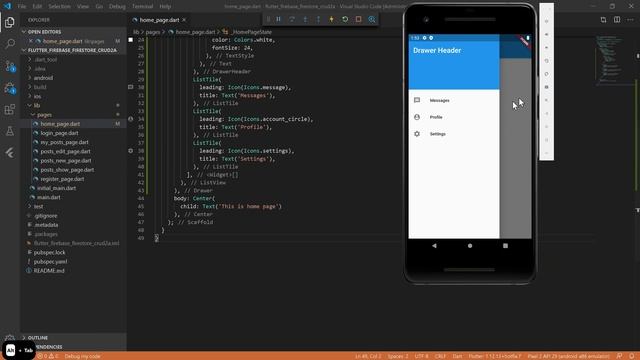Click the Step Over debug button
The width and height of the screenshot is (640, 360).
[292, 19]
